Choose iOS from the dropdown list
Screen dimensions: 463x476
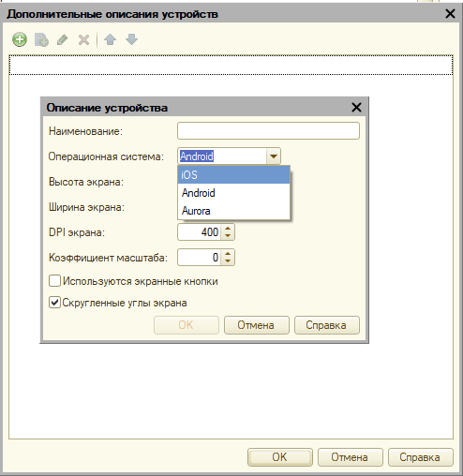(x=233, y=174)
